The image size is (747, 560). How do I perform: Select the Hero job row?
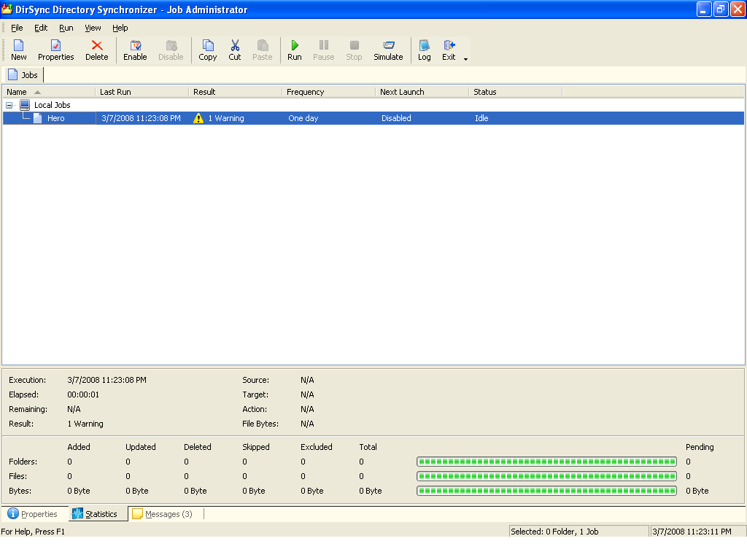point(373,118)
